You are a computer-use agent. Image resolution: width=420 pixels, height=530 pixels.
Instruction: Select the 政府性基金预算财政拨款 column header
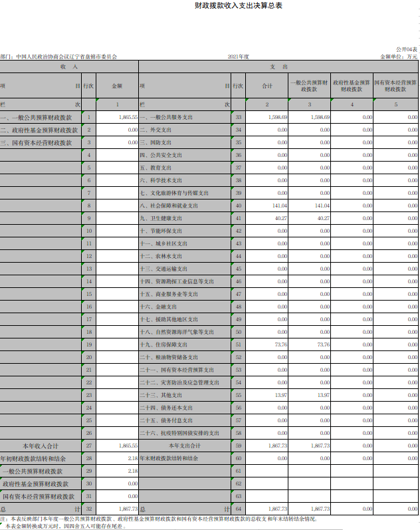[352, 86]
